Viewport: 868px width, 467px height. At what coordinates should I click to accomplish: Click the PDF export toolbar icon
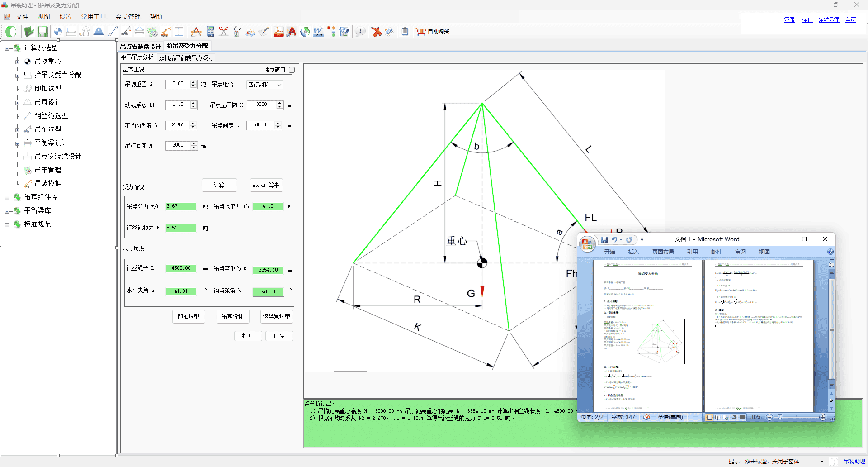pos(278,32)
